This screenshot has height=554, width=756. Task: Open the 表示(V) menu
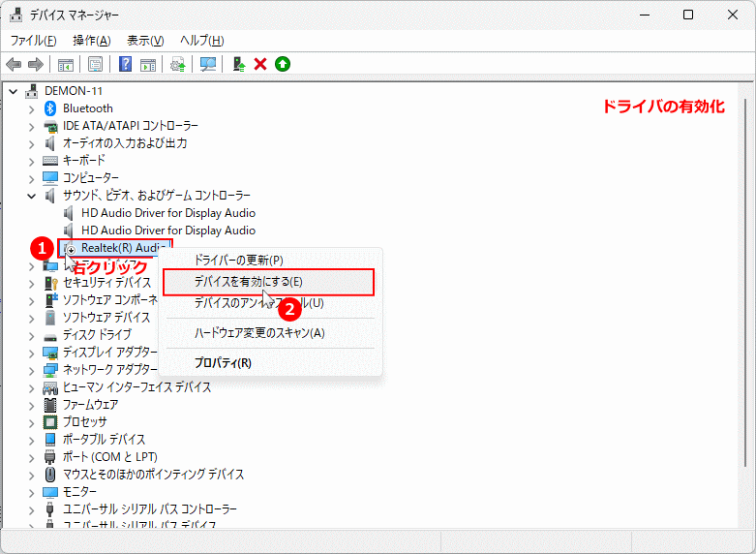coord(145,41)
